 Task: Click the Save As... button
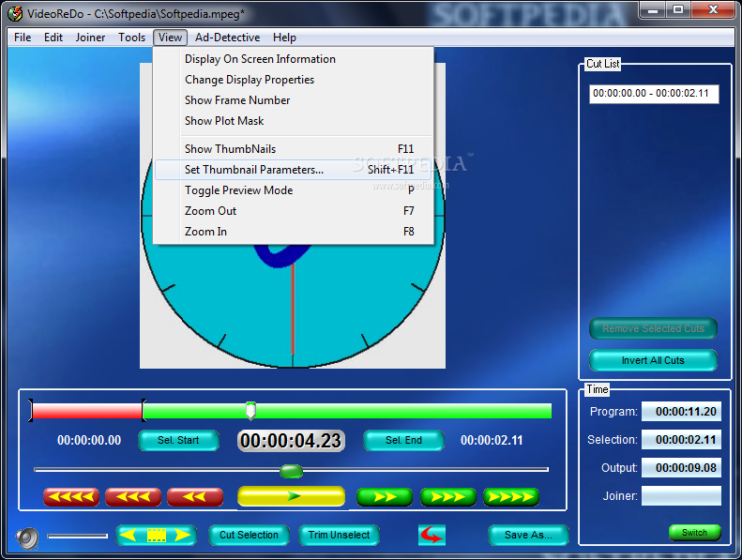click(528, 535)
